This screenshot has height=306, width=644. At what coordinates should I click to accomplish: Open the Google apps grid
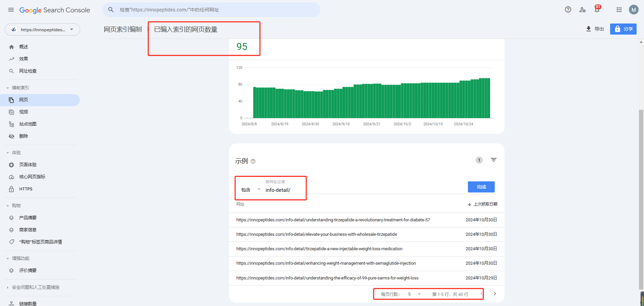(x=619, y=10)
